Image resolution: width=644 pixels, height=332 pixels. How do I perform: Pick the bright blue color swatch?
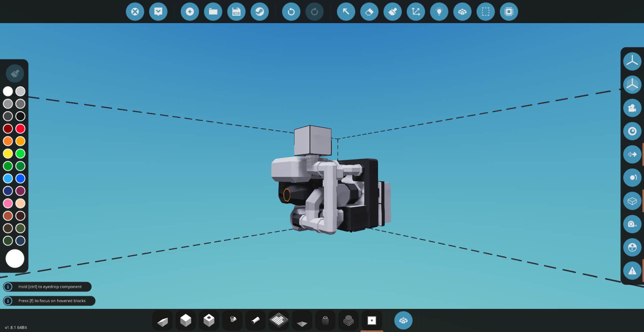20,179
